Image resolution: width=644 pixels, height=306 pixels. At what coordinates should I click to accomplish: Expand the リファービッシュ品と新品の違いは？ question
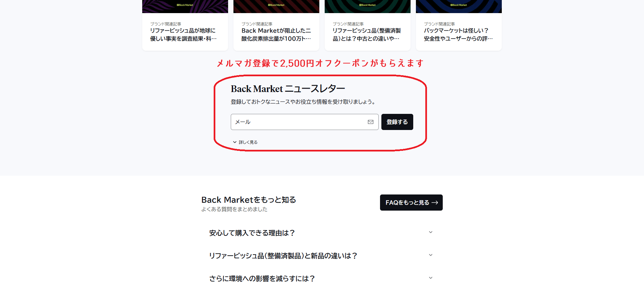coord(322,256)
